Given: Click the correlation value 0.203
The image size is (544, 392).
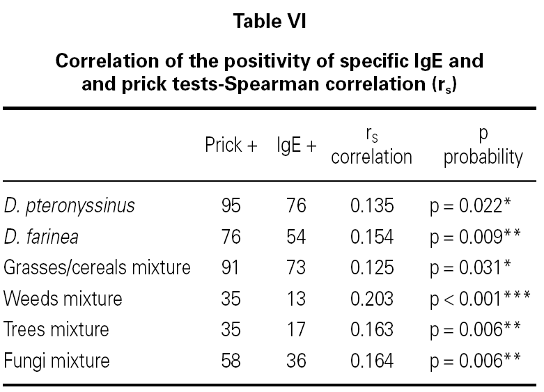Looking at the screenshot, I should point(372,299).
